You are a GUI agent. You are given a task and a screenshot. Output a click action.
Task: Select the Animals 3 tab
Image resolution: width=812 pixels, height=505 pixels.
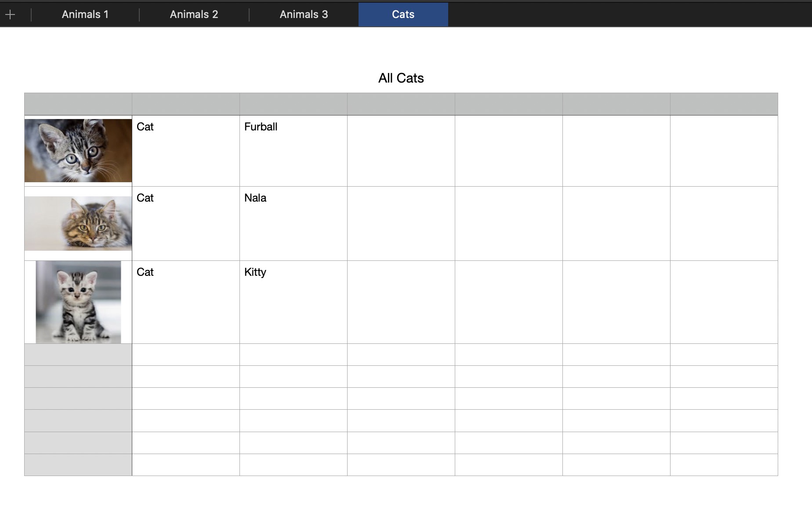(304, 14)
